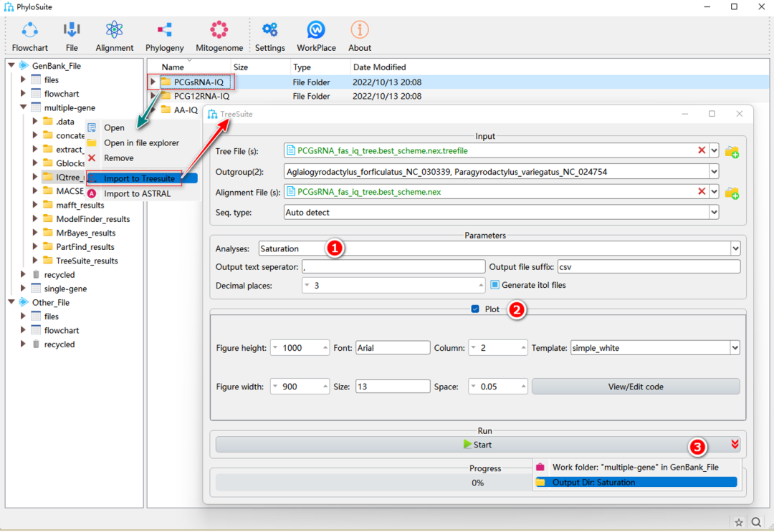Expand the single-gene tree node

(x=23, y=288)
